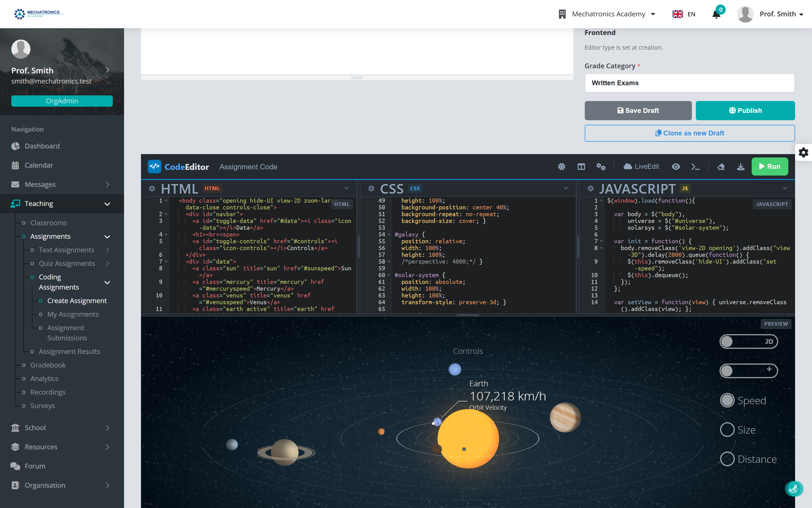Change language from EN
The width and height of the screenshot is (812, 508).
click(x=684, y=14)
